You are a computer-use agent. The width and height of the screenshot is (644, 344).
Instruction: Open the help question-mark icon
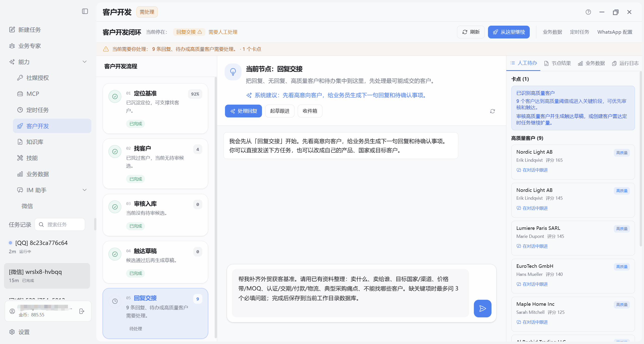tap(588, 12)
